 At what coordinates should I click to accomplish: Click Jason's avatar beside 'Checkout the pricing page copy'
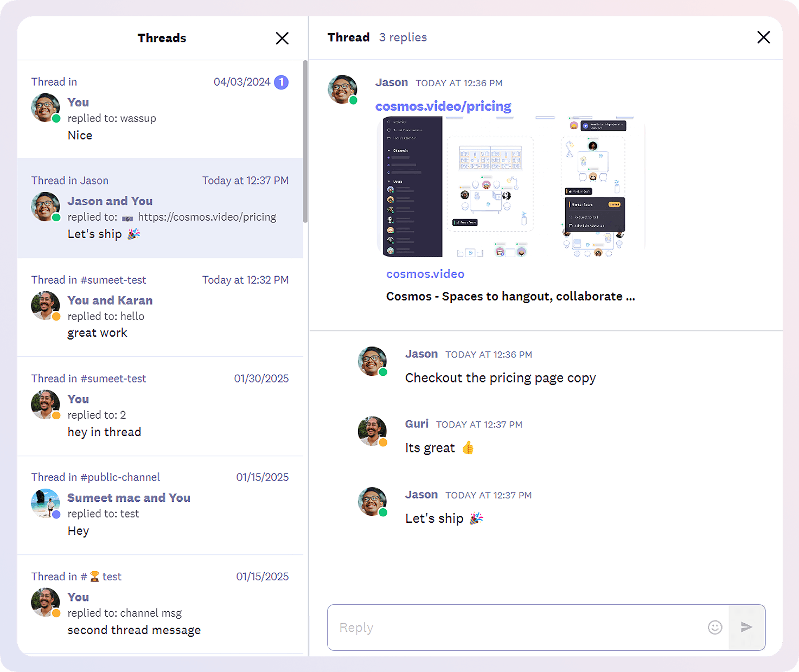pyautogui.click(x=372, y=361)
